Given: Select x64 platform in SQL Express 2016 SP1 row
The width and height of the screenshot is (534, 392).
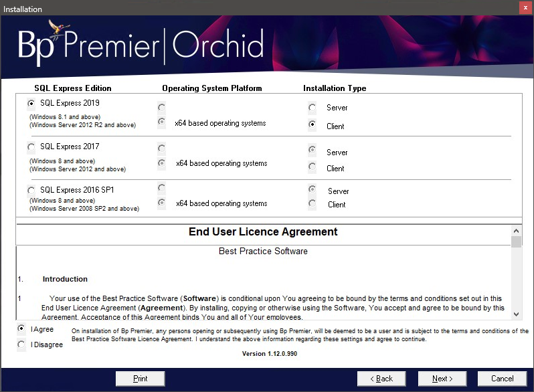Looking at the screenshot, I should point(162,203).
